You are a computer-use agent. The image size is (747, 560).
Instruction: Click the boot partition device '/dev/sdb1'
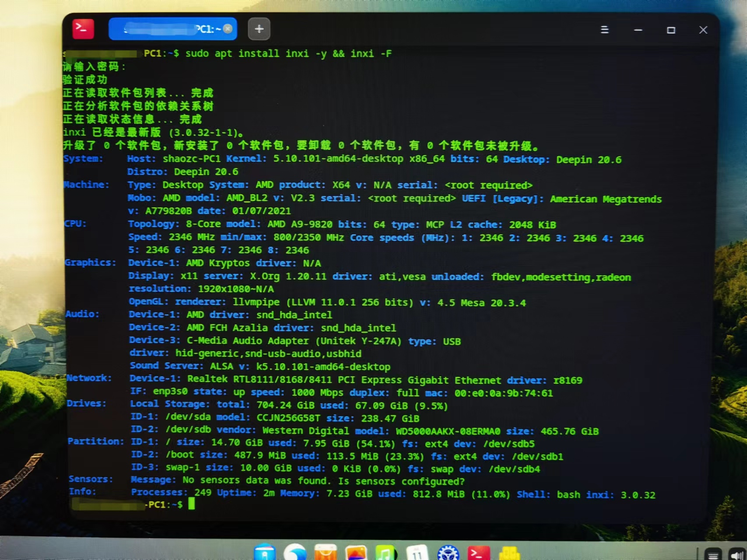pyautogui.click(x=537, y=456)
